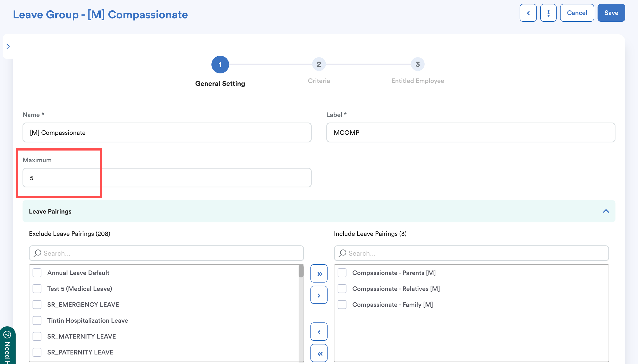The image size is (638, 364).
Task: Open the three-dot more options menu
Action: 548,13
